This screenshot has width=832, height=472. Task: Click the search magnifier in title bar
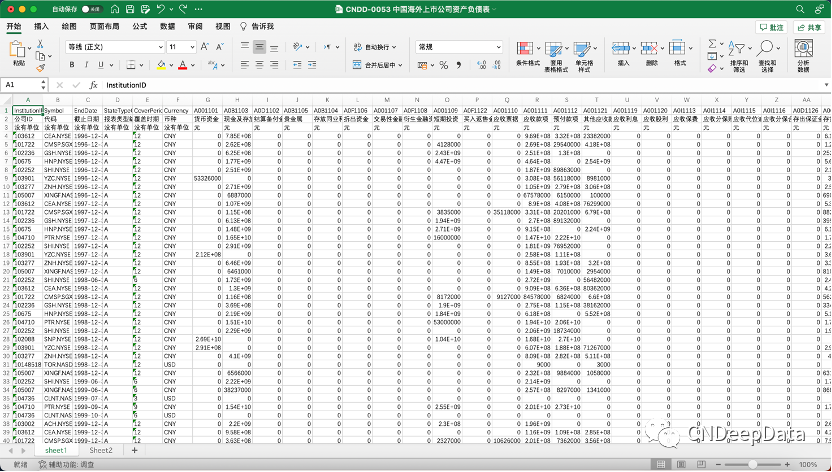click(800, 9)
